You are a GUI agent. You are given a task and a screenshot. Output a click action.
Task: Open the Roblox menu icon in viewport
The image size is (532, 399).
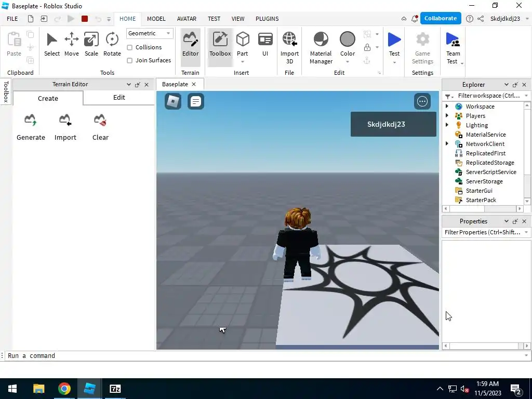point(173,101)
